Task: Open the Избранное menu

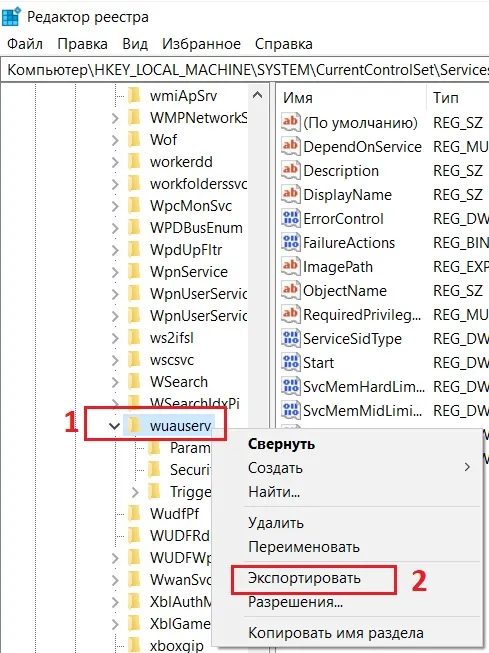Action: [x=201, y=44]
